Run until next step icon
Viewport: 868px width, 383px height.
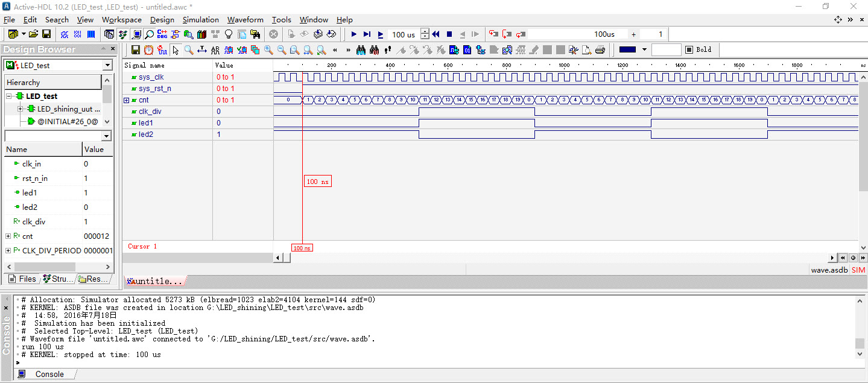(x=367, y=34)
